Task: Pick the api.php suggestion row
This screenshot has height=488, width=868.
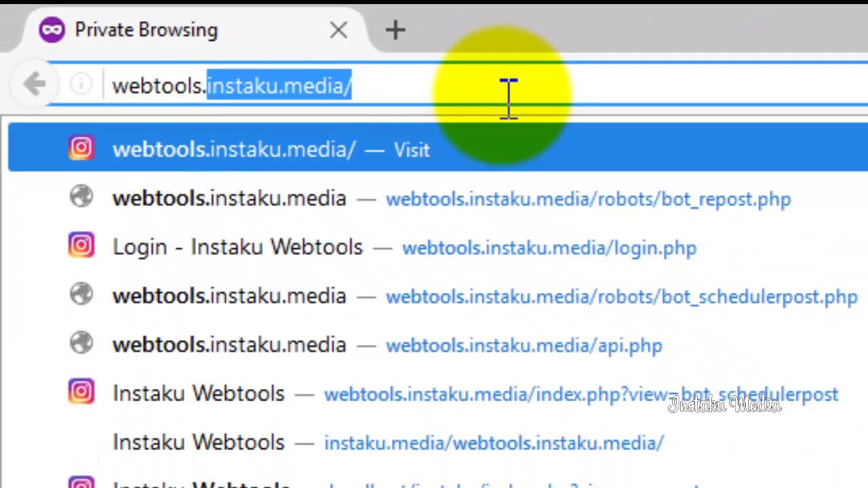Action: point(438,344)
